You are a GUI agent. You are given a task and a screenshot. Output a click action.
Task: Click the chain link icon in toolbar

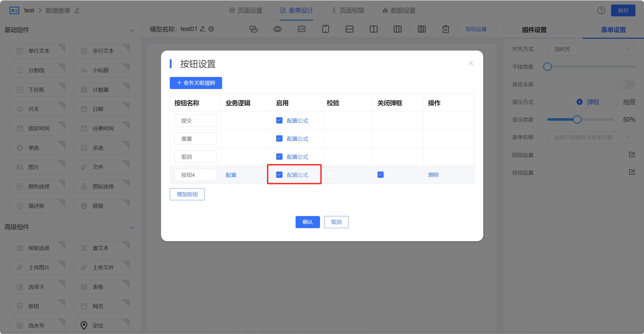[254, 29]
